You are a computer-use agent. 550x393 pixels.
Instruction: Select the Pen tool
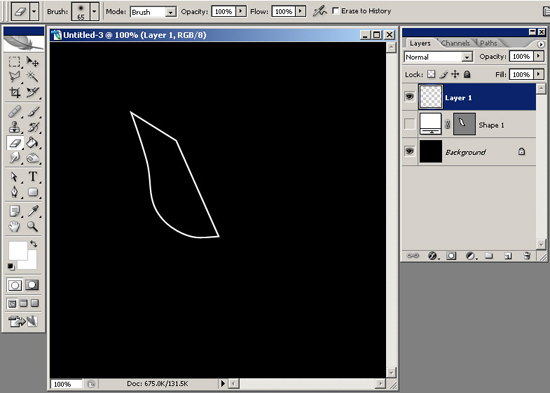pos(14,192)
